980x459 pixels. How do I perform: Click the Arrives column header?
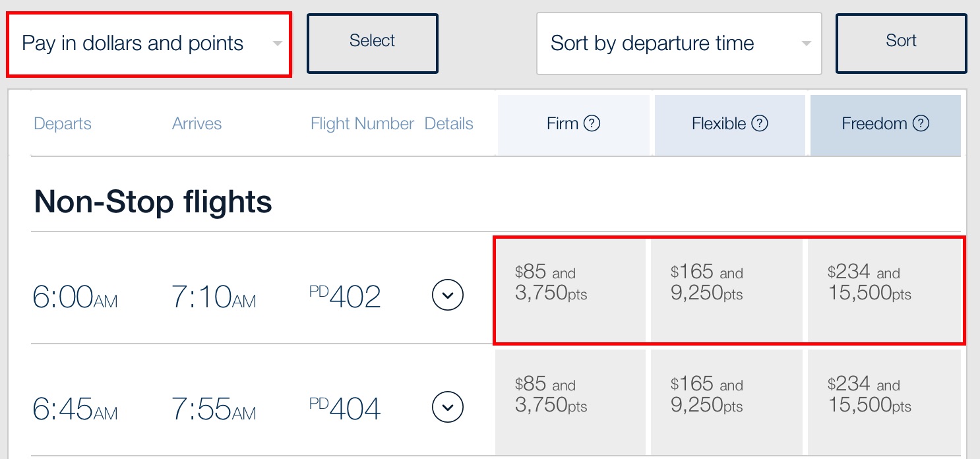pyautogui.click(x=197, y=124)
